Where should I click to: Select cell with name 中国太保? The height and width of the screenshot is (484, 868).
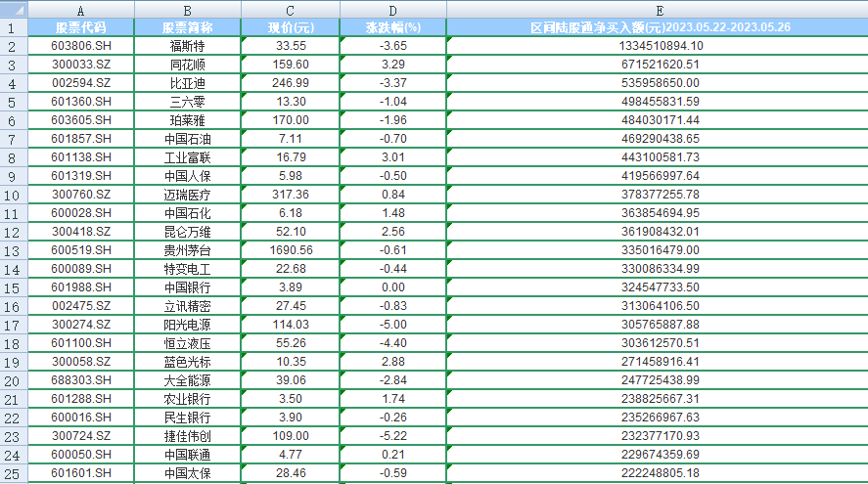click(188, 473)
